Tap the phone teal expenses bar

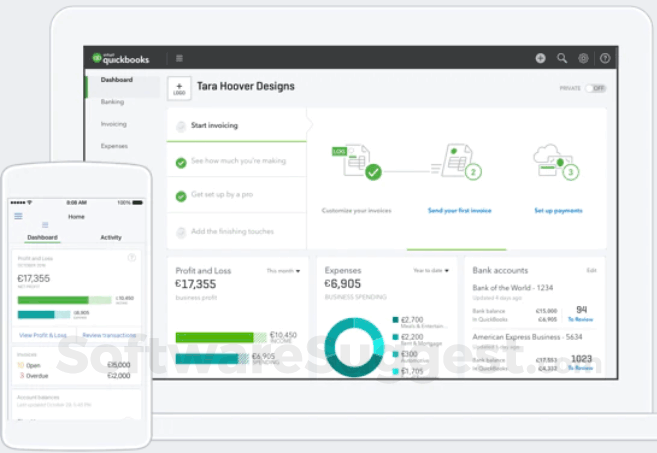pos(44,315)
